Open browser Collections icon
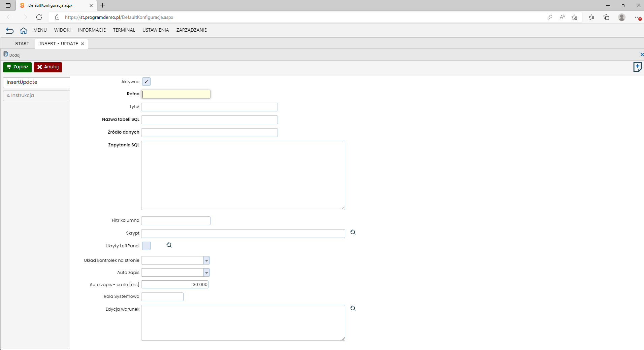Viewport: 644px width, 350px height. click(x=606, y=17)
